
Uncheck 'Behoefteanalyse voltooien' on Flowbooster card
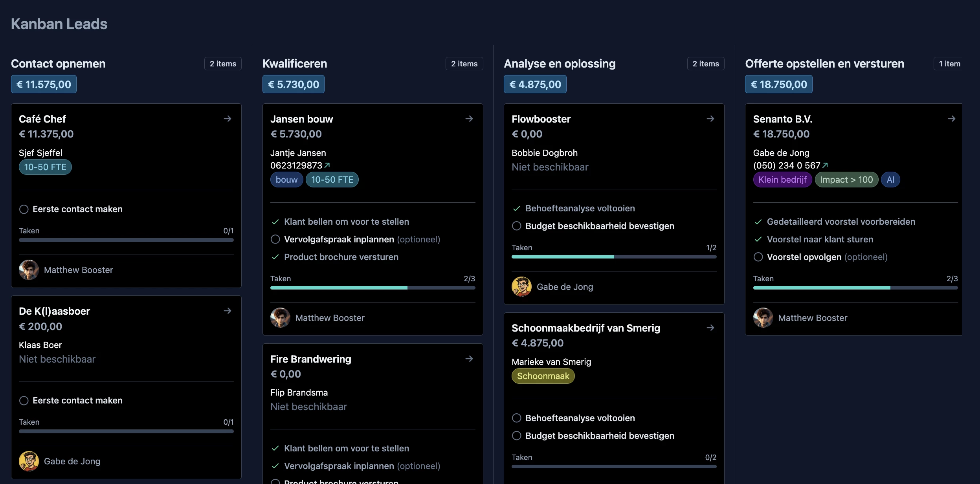click(517, 209)
